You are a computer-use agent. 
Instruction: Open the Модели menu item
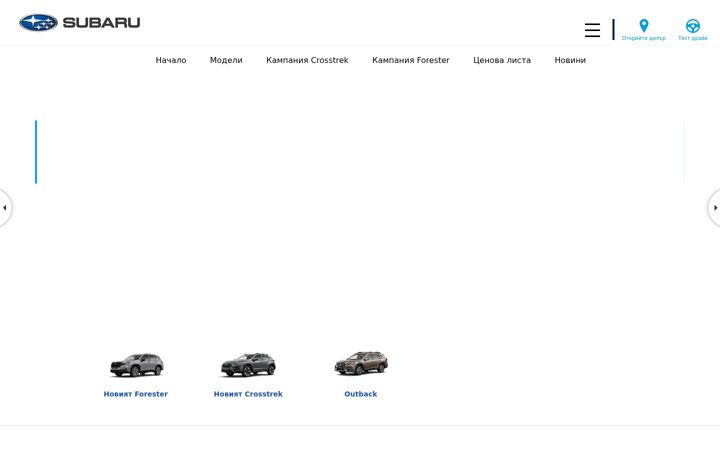[226, 60]
